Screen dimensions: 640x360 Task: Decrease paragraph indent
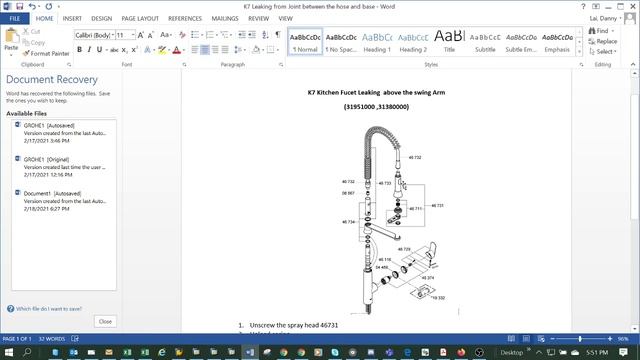242,35
